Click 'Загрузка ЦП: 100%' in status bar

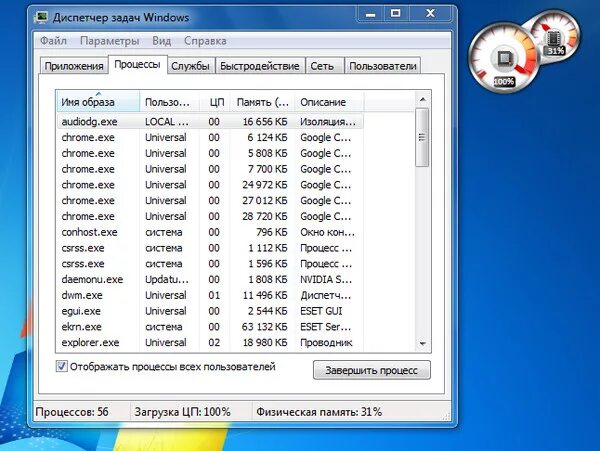click(183, 412)
